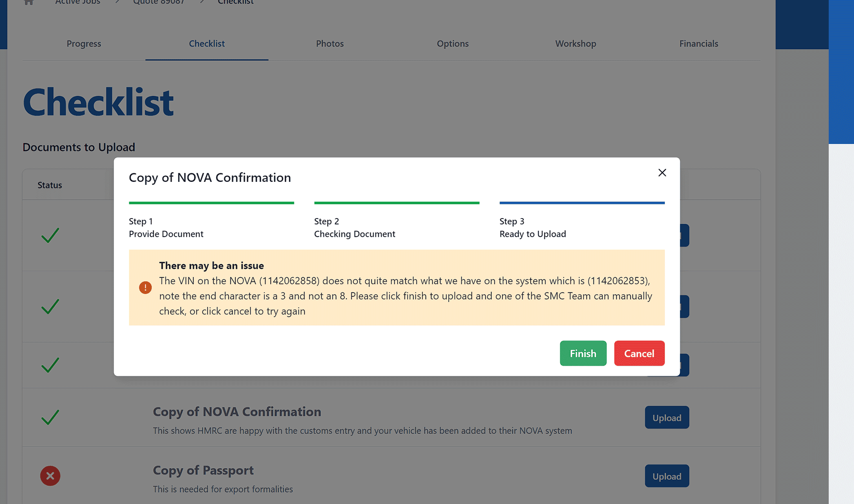
Task: Switch to the Progress tab
Action: click(84, 44)
